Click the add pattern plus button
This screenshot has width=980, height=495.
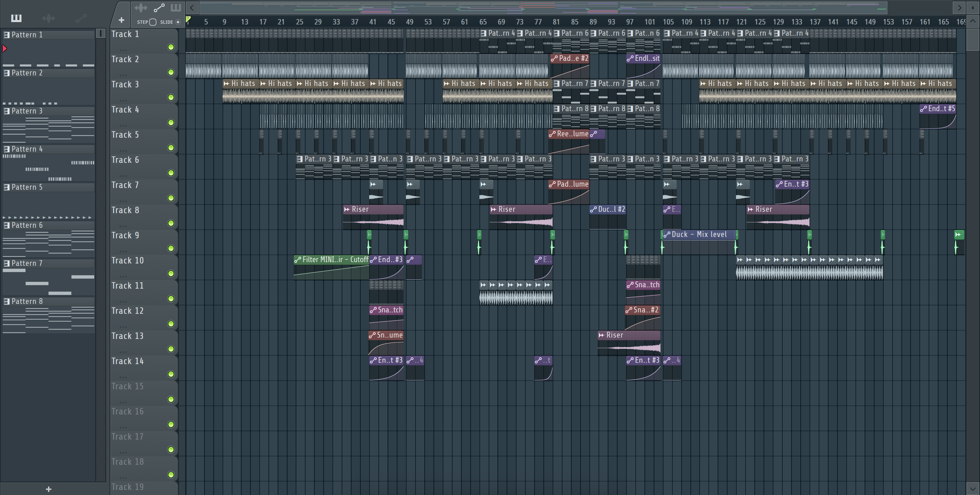(x=48, y=489)
